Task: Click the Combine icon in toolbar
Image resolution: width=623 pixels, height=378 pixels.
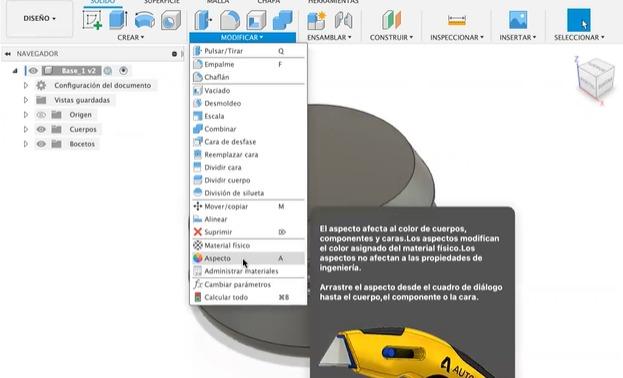Action: coord(282,20)
